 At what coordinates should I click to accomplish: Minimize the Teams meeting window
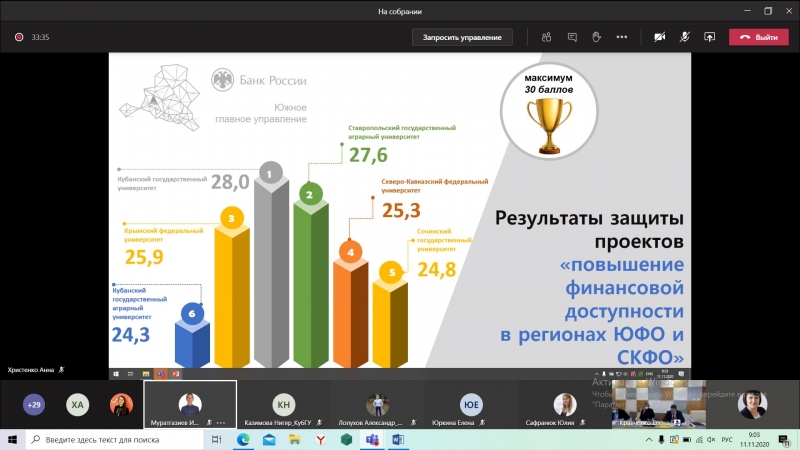(x=747, y=11)
